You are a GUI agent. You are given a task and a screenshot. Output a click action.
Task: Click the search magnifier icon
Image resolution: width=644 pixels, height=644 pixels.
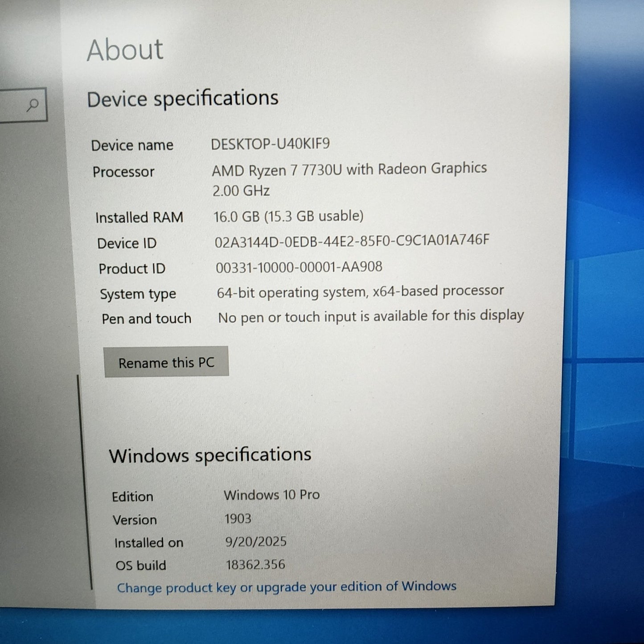pos(32,105)
